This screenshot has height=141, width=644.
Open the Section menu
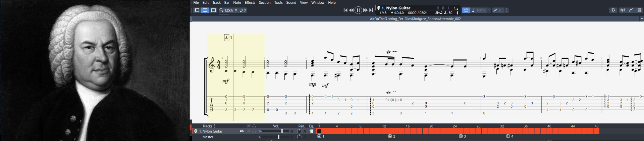[x=265, y=2]
